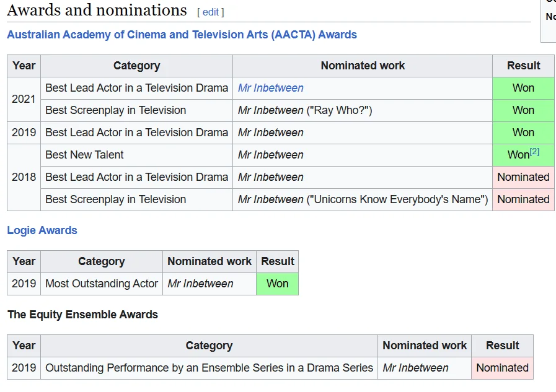Image resolution: width=556 pixels, height=392 pixels.
Task: Open the blue Mr Inbetween link in 2021 row
Action: pos(270,88)
